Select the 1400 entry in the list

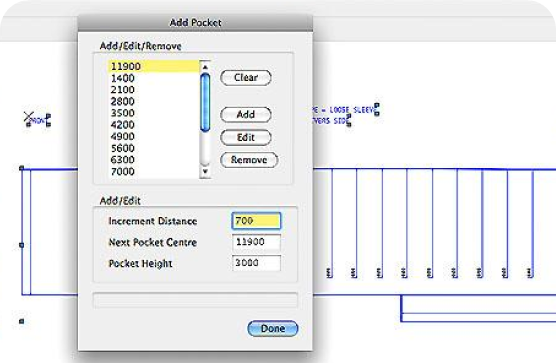(x=154, y=78)
